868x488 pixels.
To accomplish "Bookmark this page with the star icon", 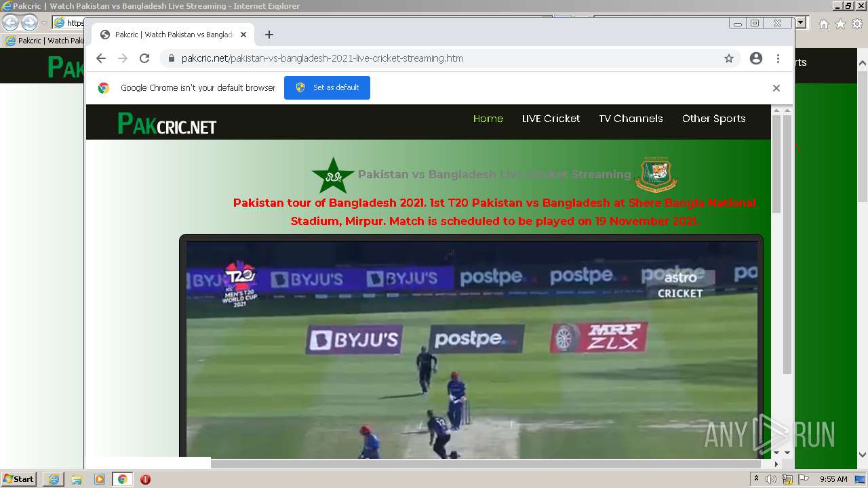I will tap(729, 58).
